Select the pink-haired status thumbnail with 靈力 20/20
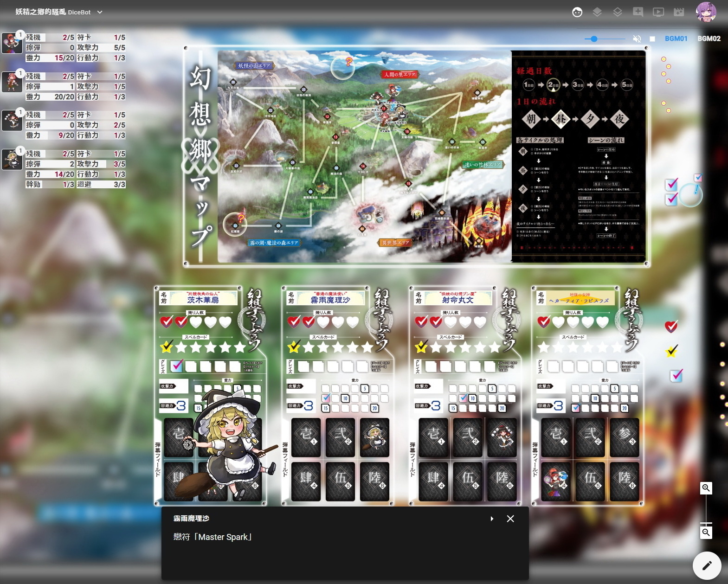728x584 pixels. point(12,82)
